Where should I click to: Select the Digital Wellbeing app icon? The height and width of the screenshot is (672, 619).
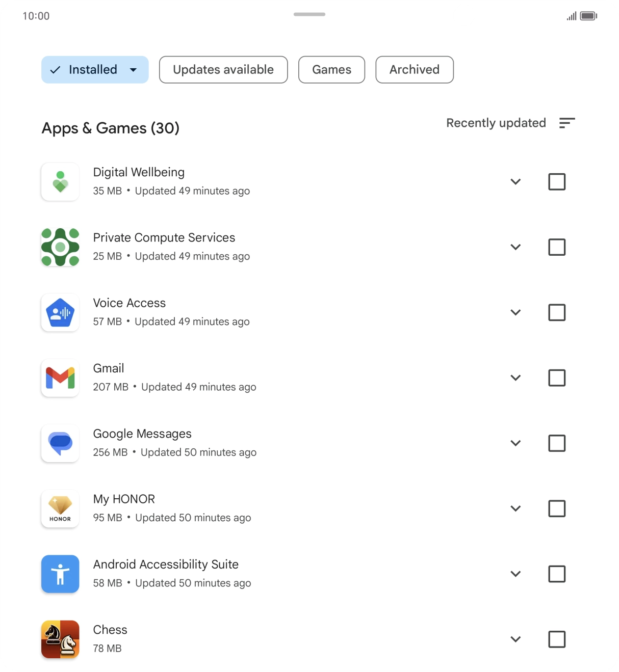pyautogui.click(x=60, y=181)
